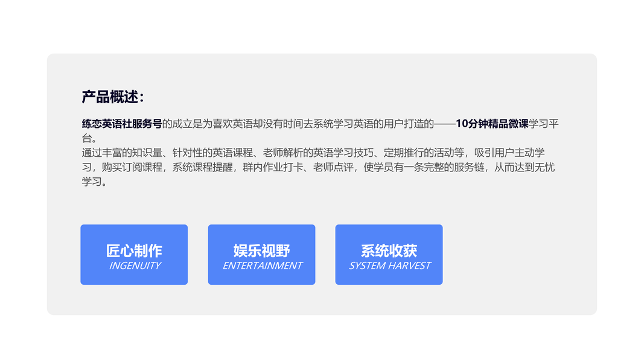
Task: Click the 匠心制作 blue button
Action: pos(134,255)
